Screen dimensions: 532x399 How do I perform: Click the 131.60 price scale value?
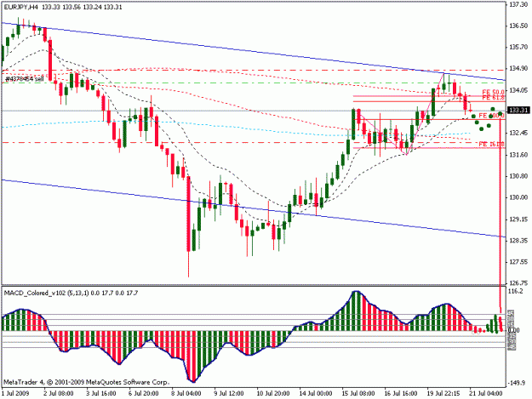(518, 155)
